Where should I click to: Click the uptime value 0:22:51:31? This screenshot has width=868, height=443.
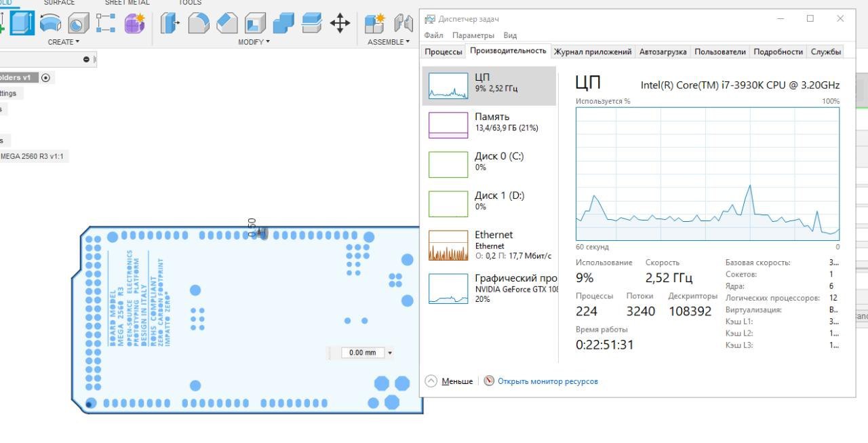(x=605, y=345)
